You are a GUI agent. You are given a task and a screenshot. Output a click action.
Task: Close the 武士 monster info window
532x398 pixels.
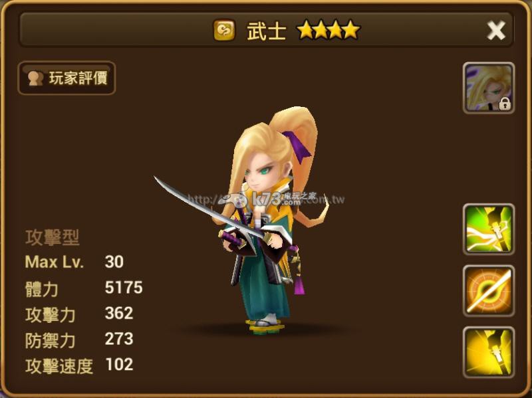point(496,31)
